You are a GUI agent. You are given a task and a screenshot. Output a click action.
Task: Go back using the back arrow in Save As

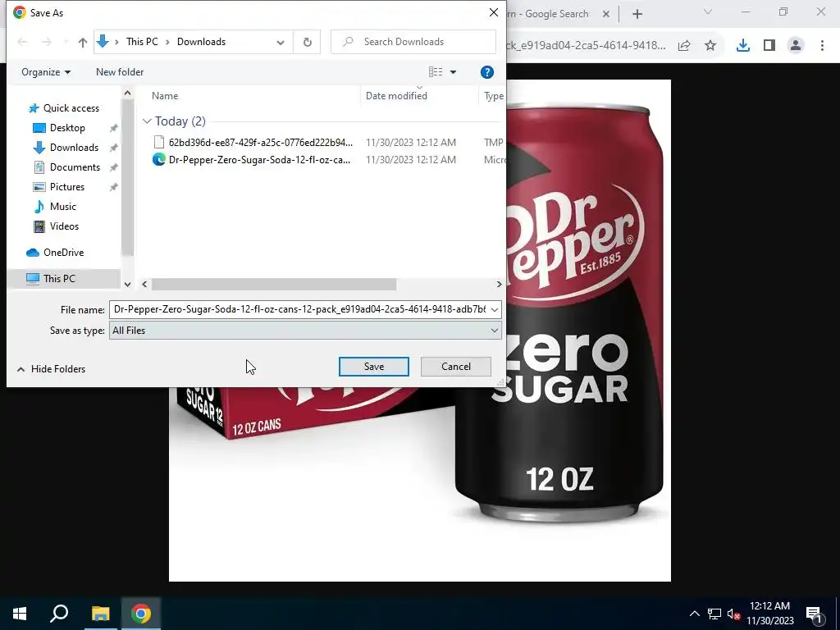pyautogui.click(x=22, y=42)
